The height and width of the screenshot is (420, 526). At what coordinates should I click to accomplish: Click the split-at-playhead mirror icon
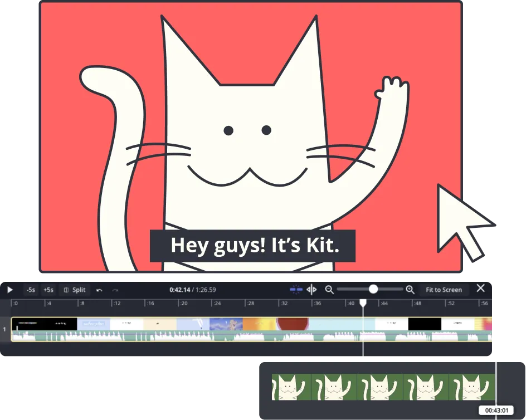[311, 289]
